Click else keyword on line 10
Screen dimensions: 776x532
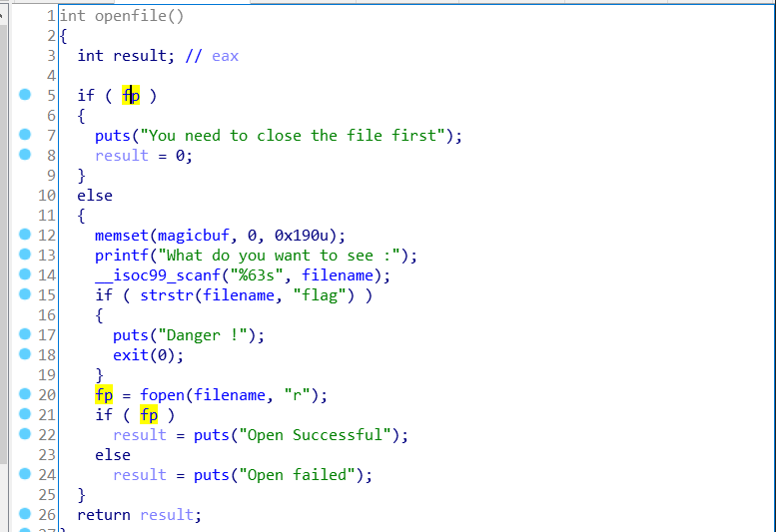[95, 196]
